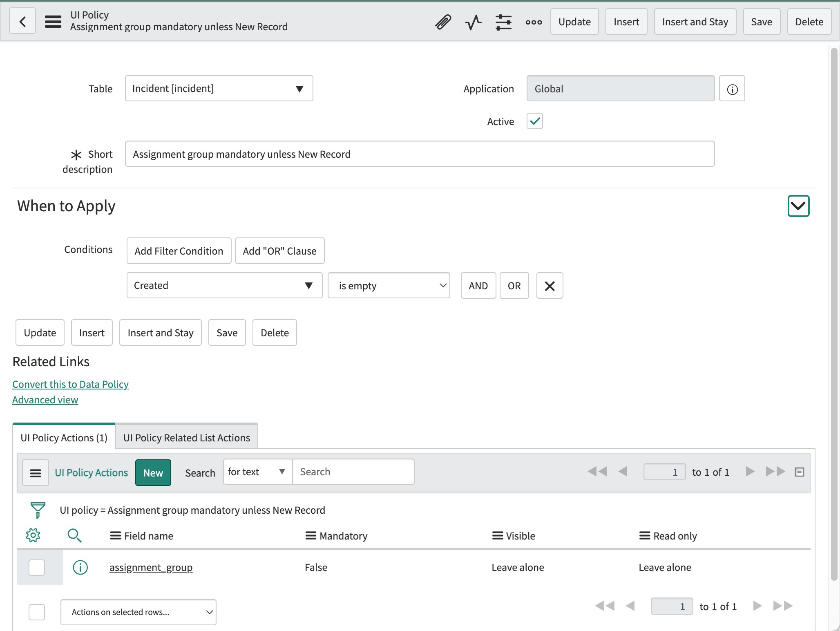Open the Table dropdown showing Incident
This screenshot has width=840, height=631.
click(219, 88)
